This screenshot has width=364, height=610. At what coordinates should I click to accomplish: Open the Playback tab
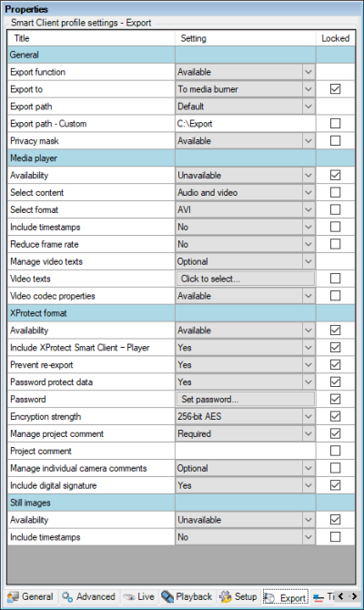pos(187,596)
